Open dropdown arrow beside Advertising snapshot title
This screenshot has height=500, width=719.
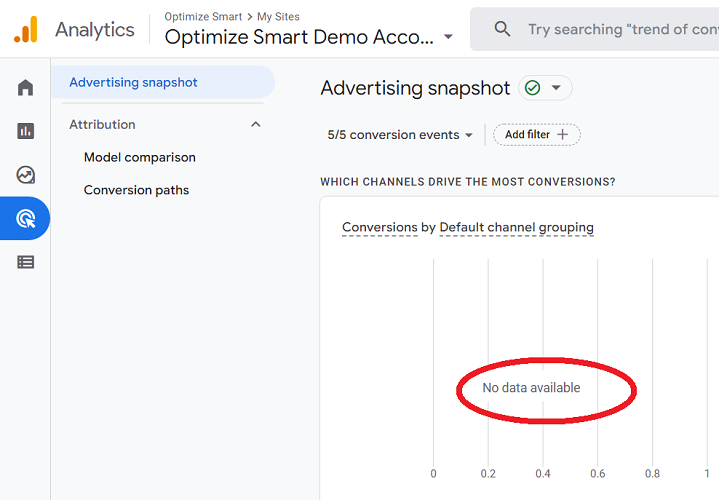pos(556,88)
